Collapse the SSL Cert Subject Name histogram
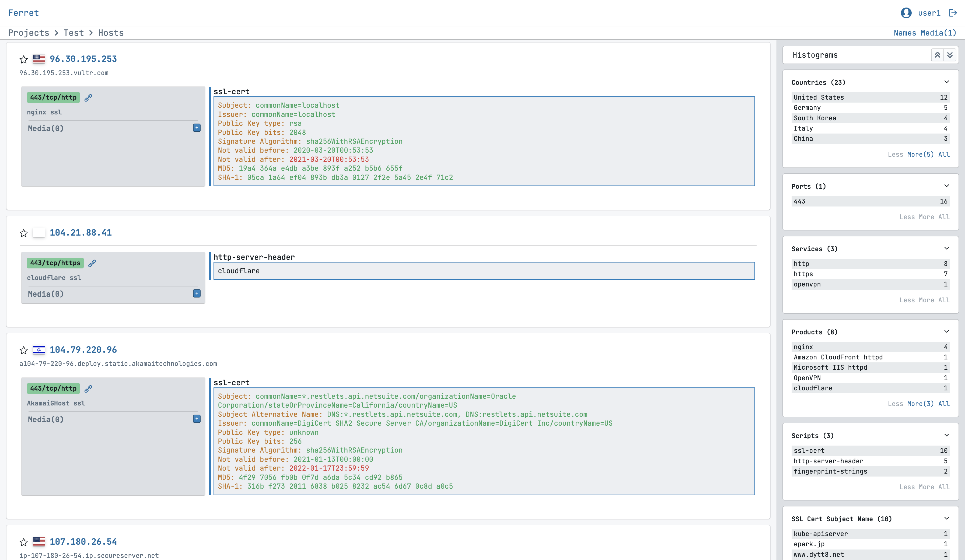 tap(947, 518)
